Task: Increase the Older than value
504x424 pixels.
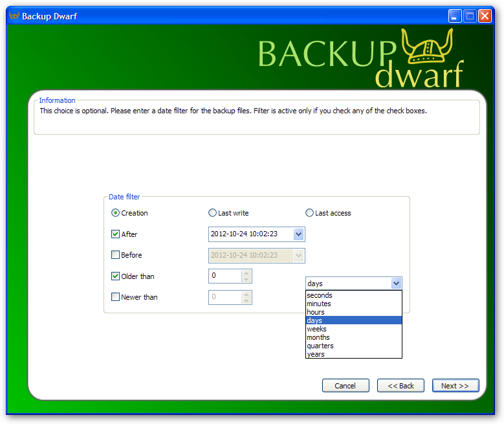Action: [x=247, y=273]
